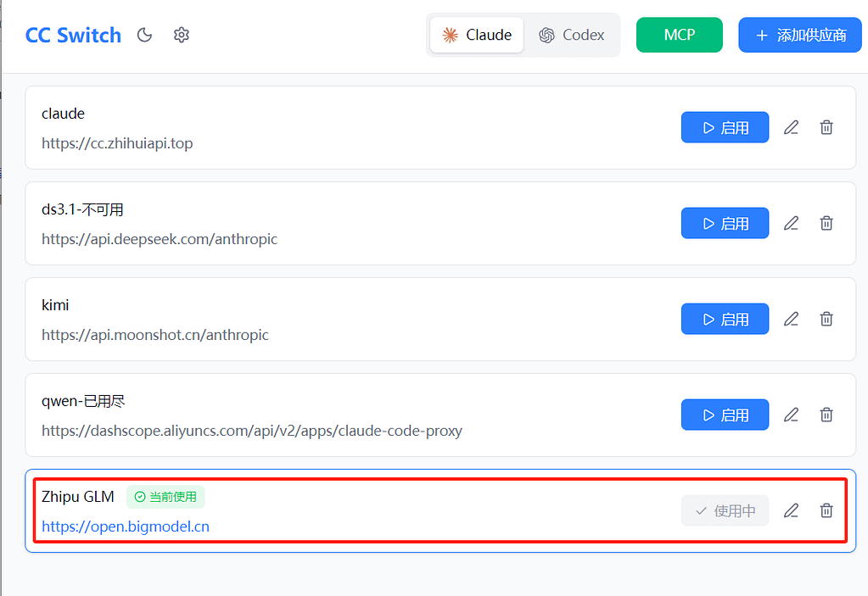Click the 添加供应商 button
Image resolution: width=868 pixels, height=596 pixels.
point(799,35)
